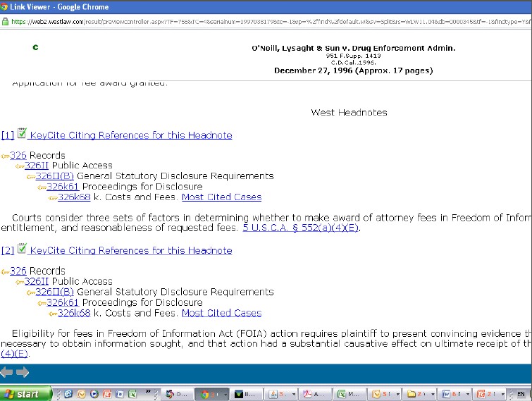Viewport: 532px width, 401px height.
Task: Click the KeyCite checkmark icon for headnote 1
Action: pos(22,133)
